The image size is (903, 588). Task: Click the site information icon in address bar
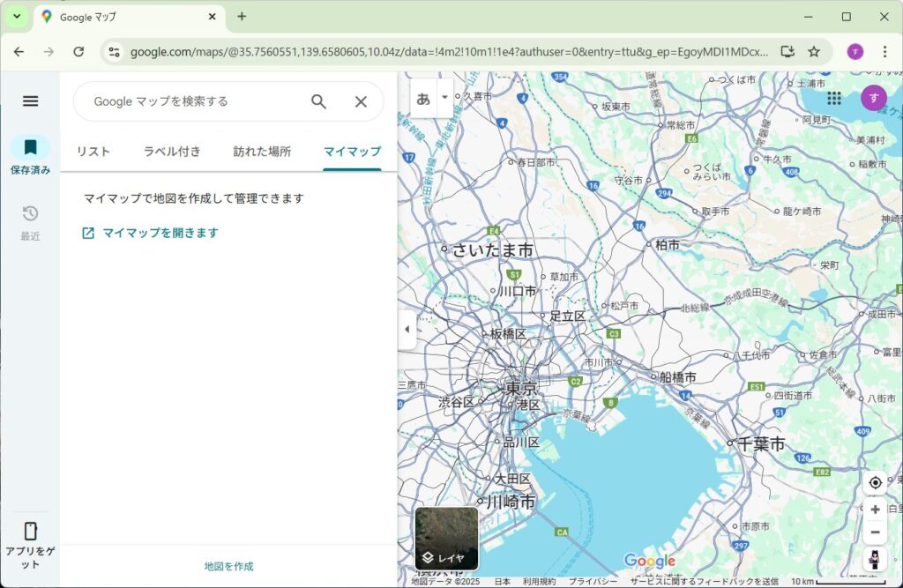(x=114, y=52)
